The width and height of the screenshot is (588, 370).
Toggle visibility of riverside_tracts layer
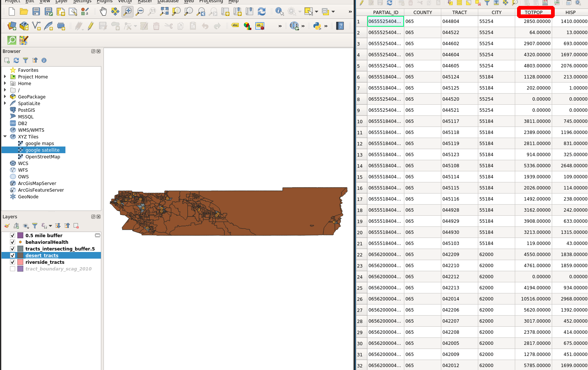pyautogui.click(x=13, y=262)
